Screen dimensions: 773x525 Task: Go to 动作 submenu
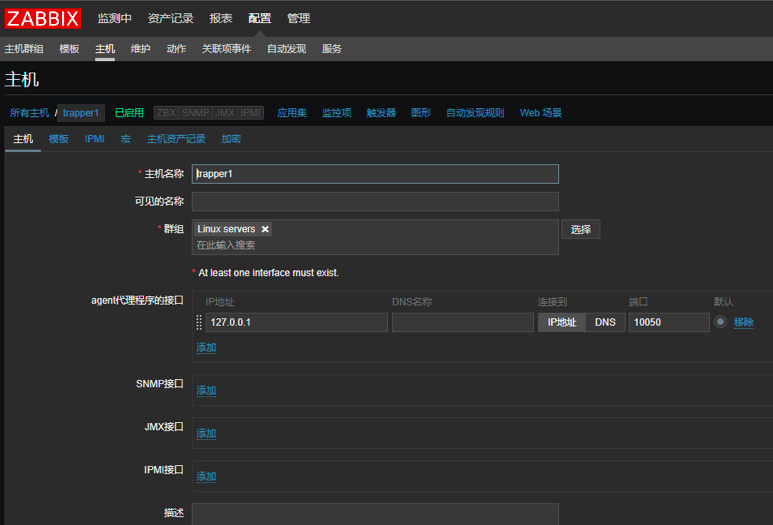coord(176,49)
